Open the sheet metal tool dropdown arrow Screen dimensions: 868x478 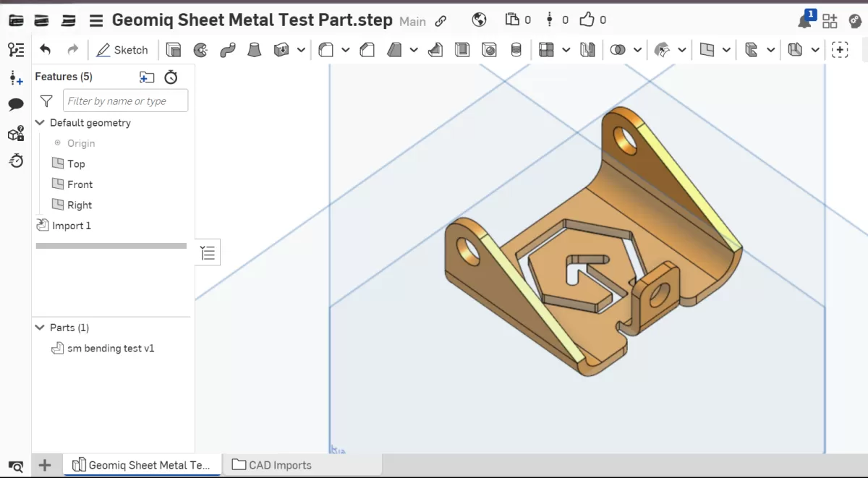771,50
